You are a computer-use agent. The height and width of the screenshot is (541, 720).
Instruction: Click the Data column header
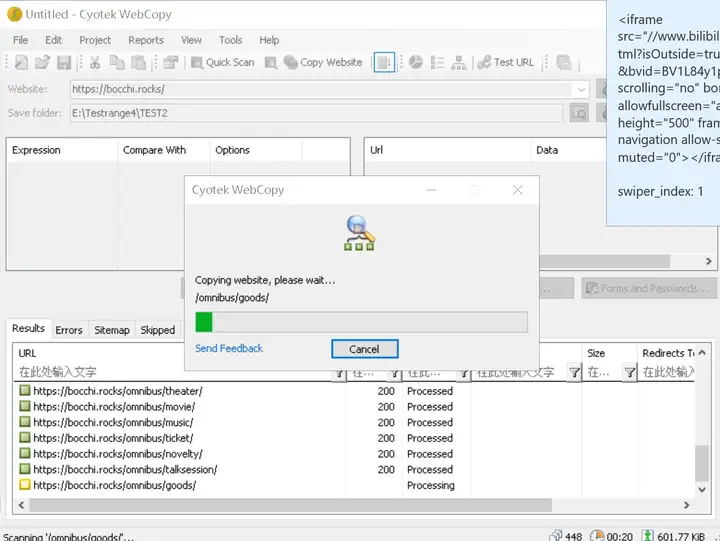tap(569, 150)
